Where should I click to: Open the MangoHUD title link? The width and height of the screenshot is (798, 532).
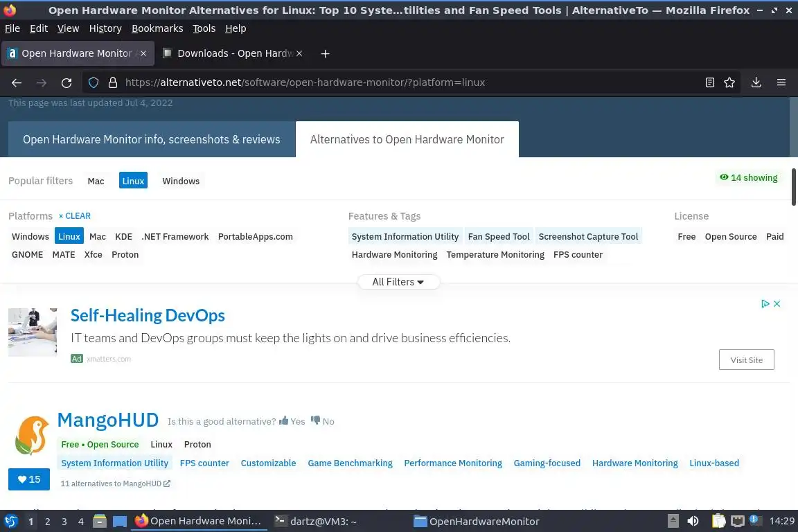(x=108, y=420)
